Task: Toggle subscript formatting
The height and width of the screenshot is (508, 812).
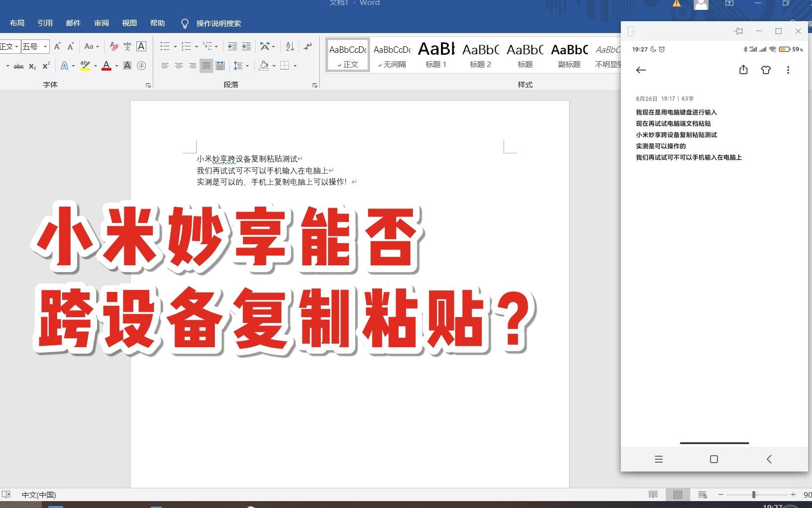Action: [x=33, y=66]
